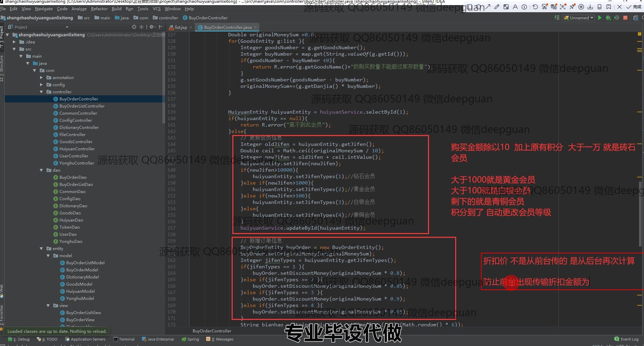Switch to the list.jsp tab

(x=180, y=27)
